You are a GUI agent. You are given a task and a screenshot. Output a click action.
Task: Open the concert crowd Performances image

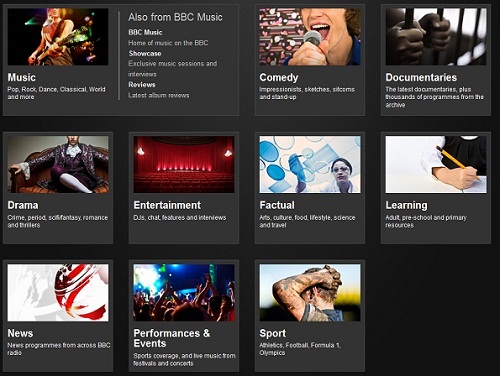coord(184,293)
